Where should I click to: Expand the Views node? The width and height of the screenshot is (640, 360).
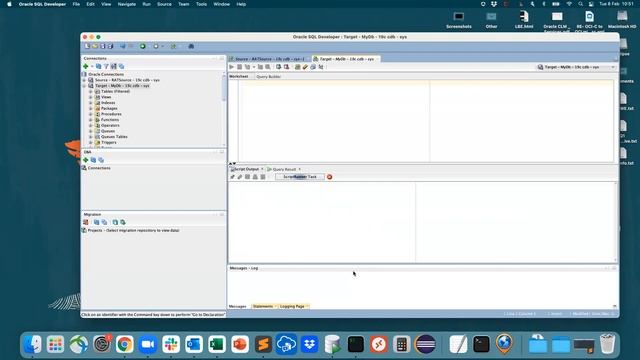91,97
